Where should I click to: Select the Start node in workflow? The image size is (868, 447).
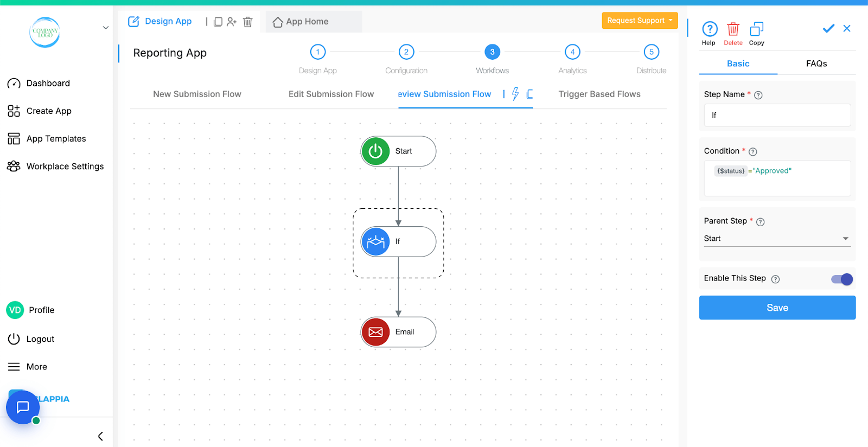click(398, 151)
